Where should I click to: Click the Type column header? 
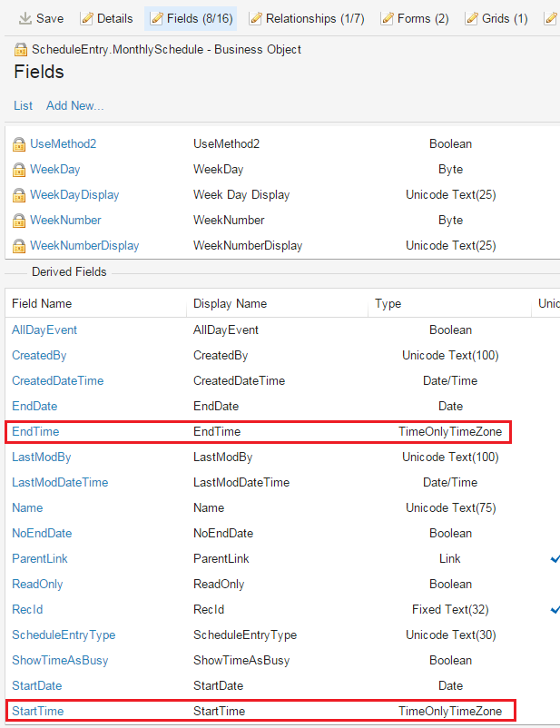[x=388, y=304]
